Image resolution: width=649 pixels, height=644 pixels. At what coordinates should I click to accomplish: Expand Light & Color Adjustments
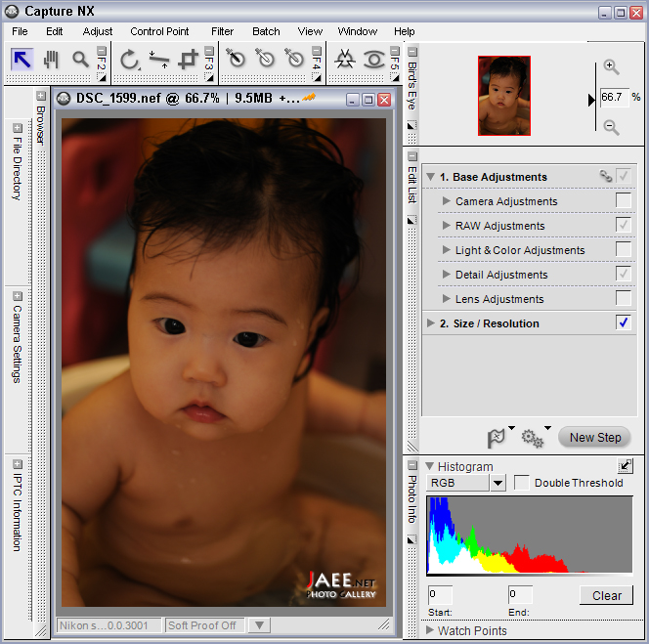click(x=447, y=250)
